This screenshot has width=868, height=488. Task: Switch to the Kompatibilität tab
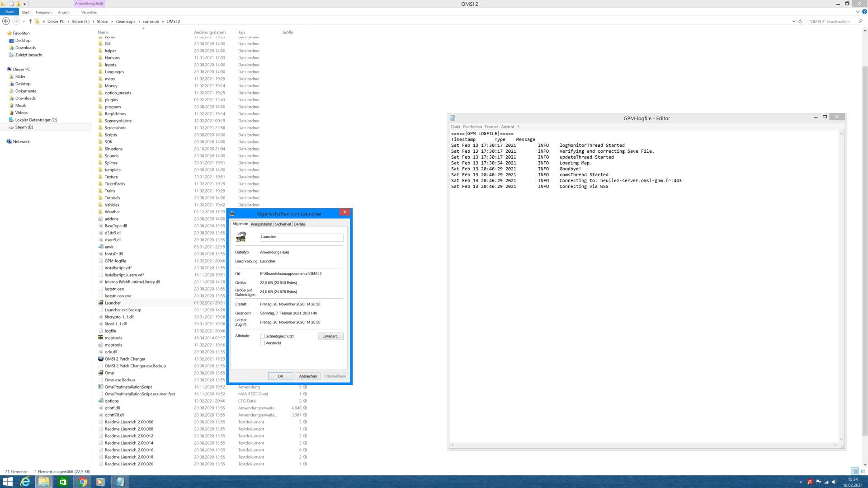(x=261, y=224)
